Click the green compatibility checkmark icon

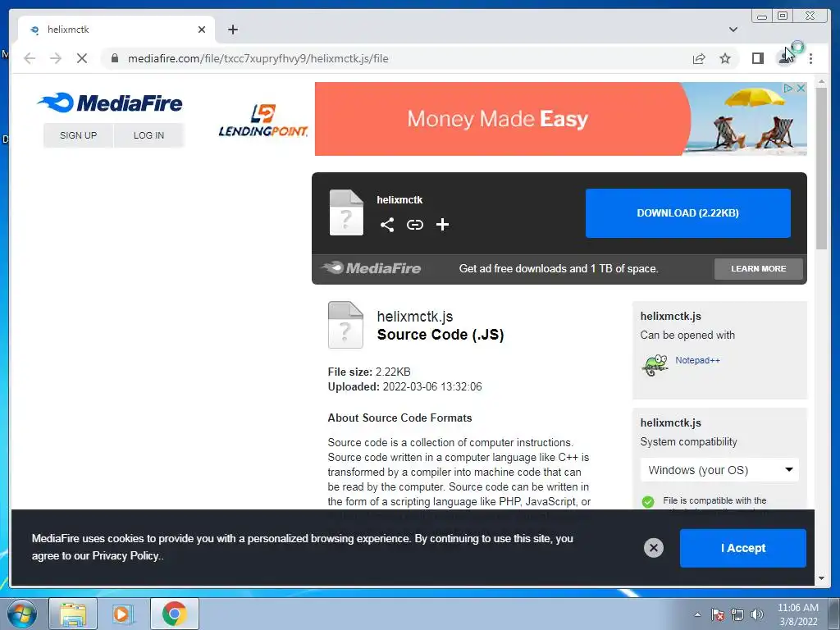[x=648, y=501]
